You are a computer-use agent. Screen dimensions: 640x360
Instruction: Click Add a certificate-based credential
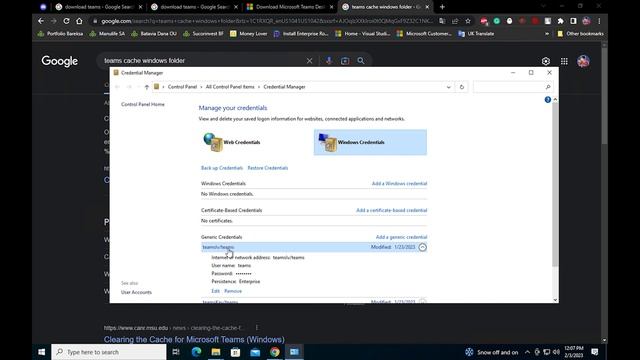[x=391, y=210]
